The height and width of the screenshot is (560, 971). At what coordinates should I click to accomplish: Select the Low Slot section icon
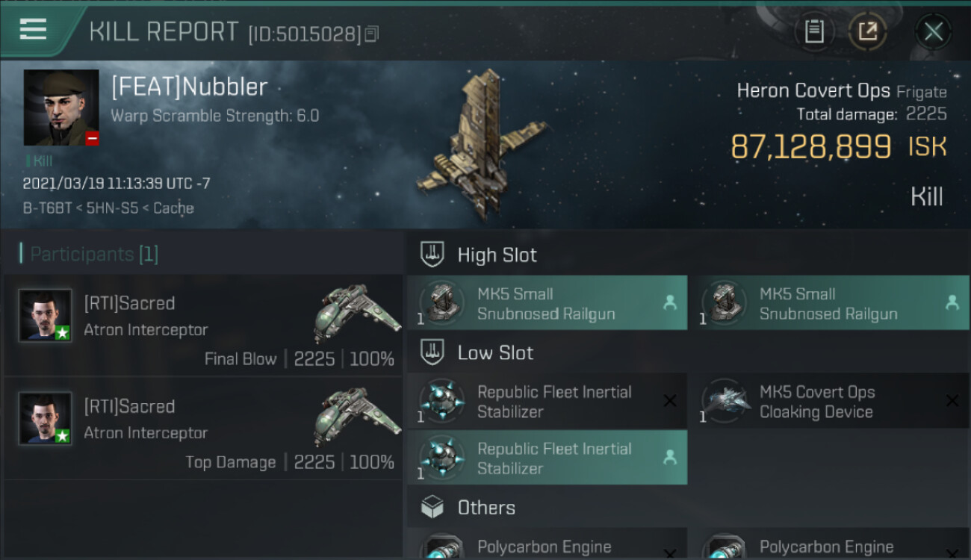point(432,352)
